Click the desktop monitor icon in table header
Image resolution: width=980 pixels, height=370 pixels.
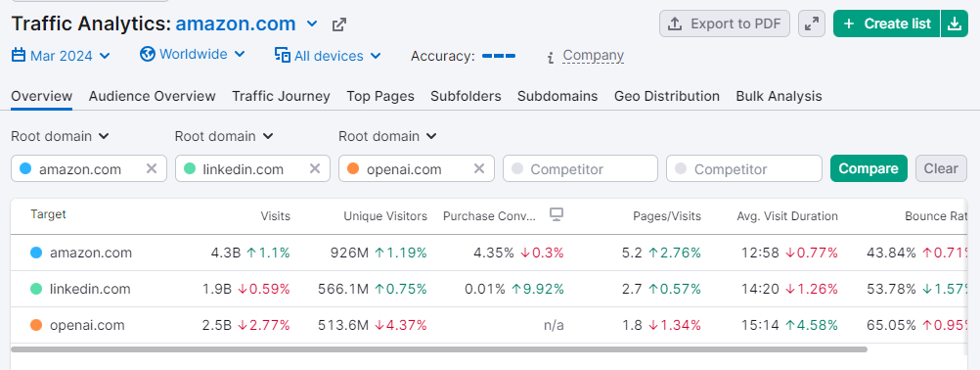pyautogui.click(x=557, y=215)
